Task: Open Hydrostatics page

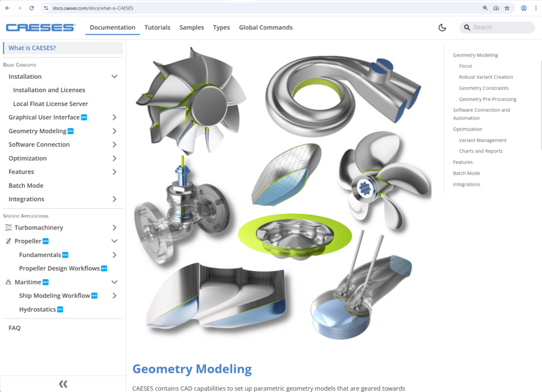Action: 38,309
